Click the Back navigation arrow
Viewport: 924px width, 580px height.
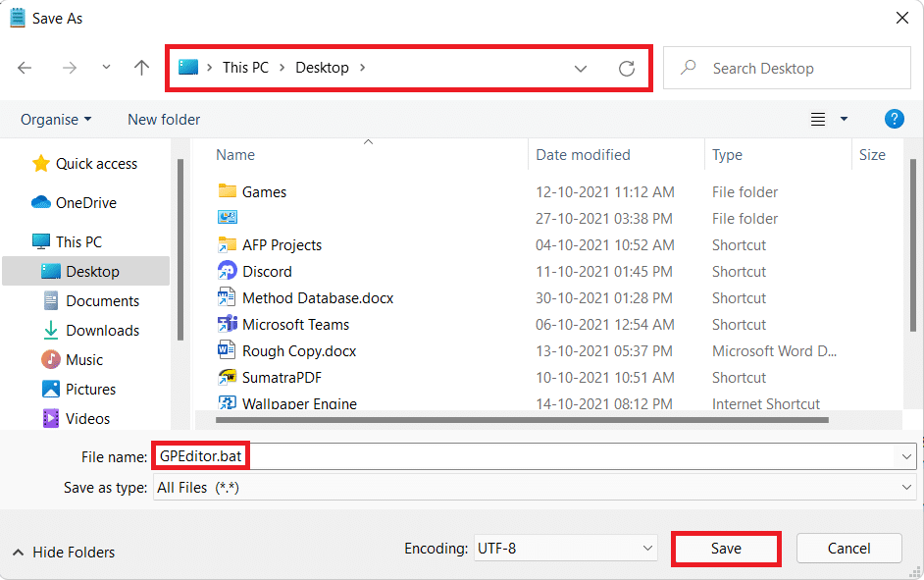[x=25, y=68]
